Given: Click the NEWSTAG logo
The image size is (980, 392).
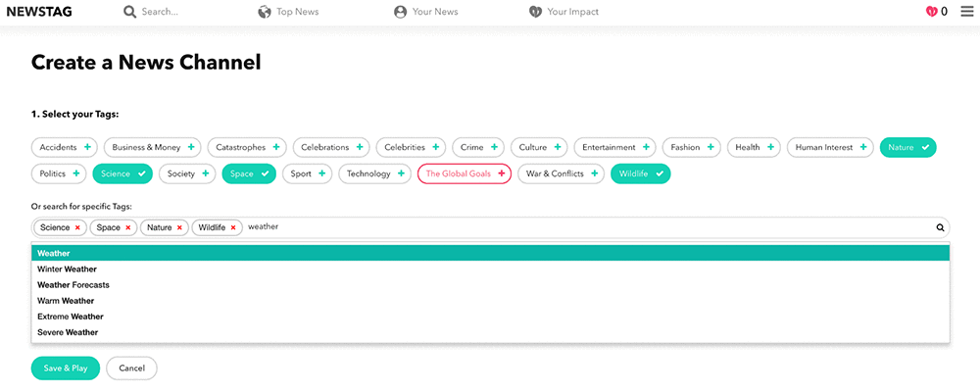Looking at the screenshot, I should [39, 11].
